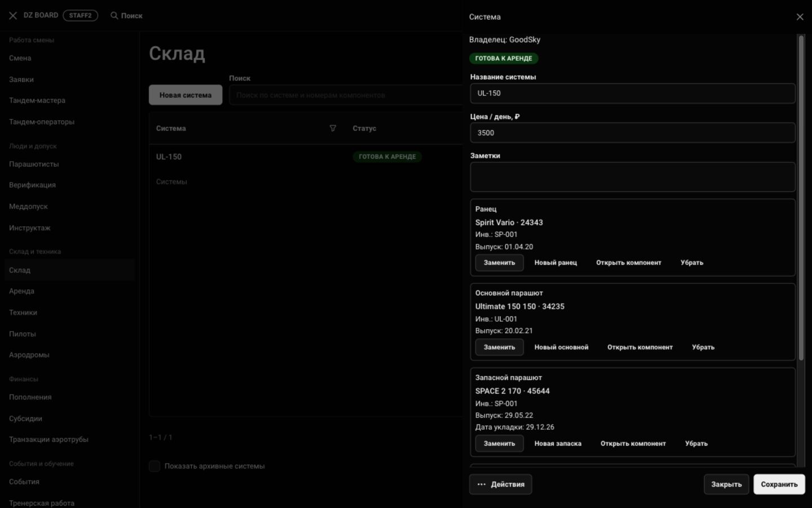812x508 pixels.
Task: Remove the Ранец with Убрать
Action: click(692, 262)
